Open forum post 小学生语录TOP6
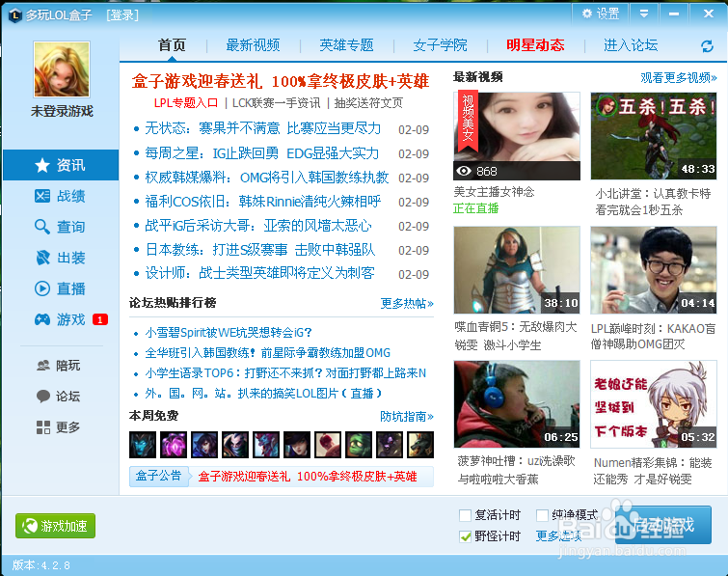The width and height of the screenshot is (728, 576). (285, 373)
